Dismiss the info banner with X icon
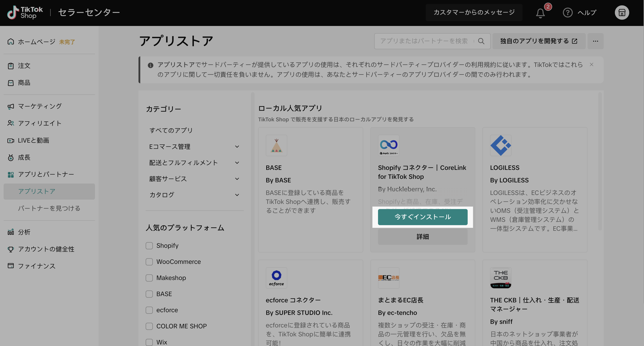 click(x=592, y=65)
